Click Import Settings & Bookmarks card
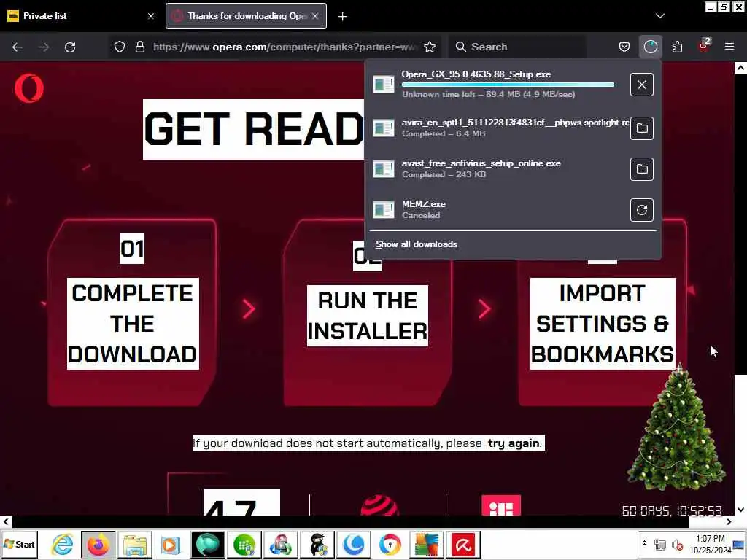The image size is (747, 560). (603, 312)
